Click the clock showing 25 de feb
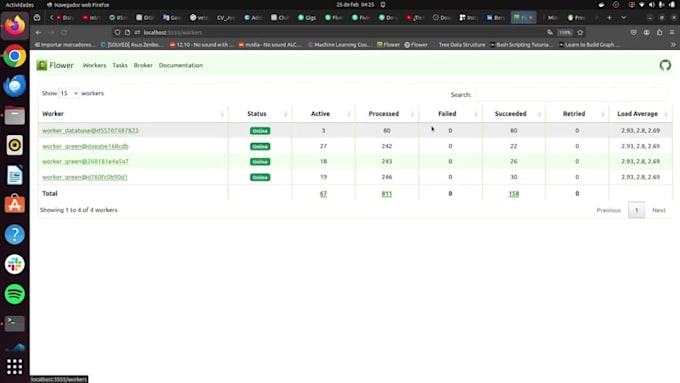The image size is (680, 383). (355, 5)
